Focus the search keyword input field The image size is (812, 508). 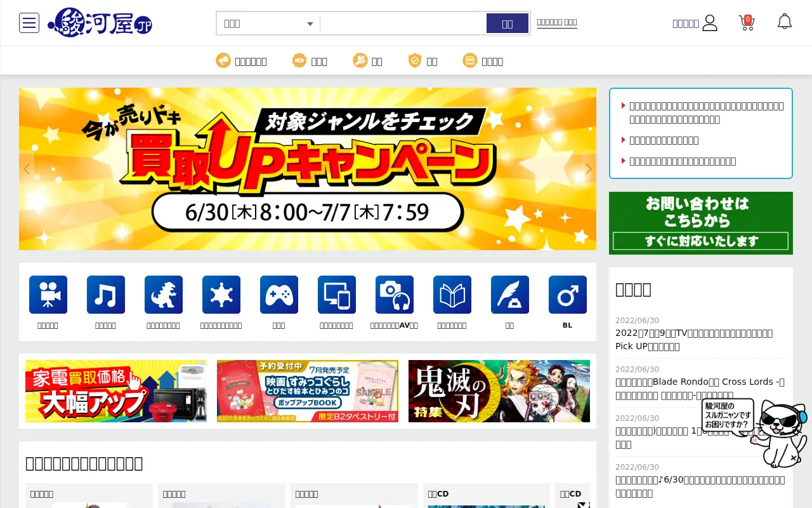click(403, 23)
